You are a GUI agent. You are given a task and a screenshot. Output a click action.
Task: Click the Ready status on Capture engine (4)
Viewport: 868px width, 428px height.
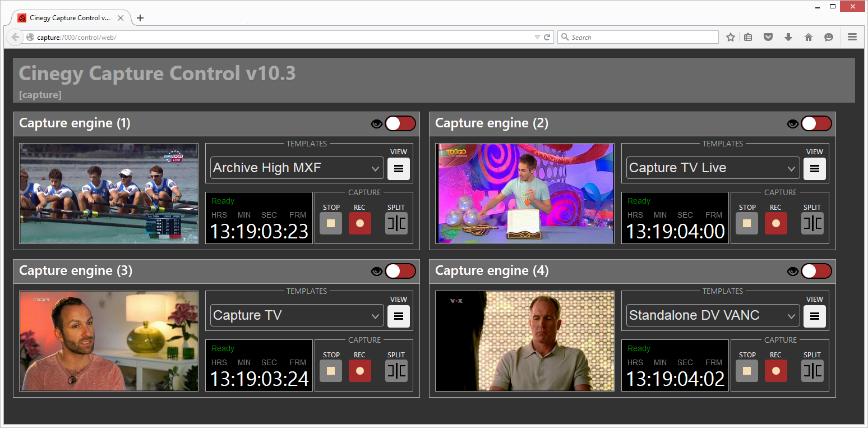(x=639, y=348)
